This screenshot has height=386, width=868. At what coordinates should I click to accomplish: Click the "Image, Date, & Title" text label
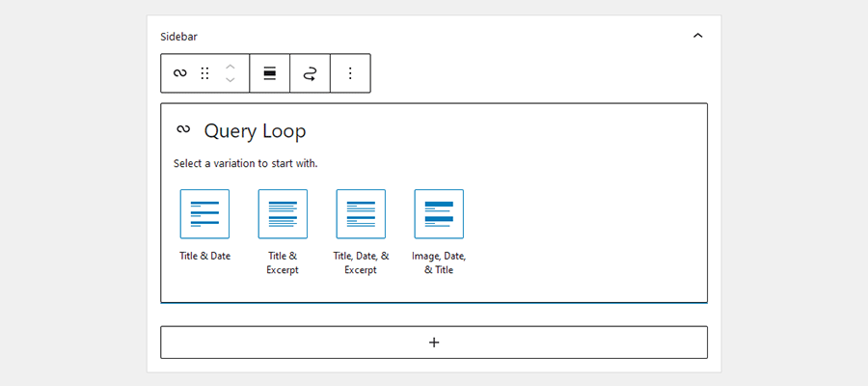(439, 262)
